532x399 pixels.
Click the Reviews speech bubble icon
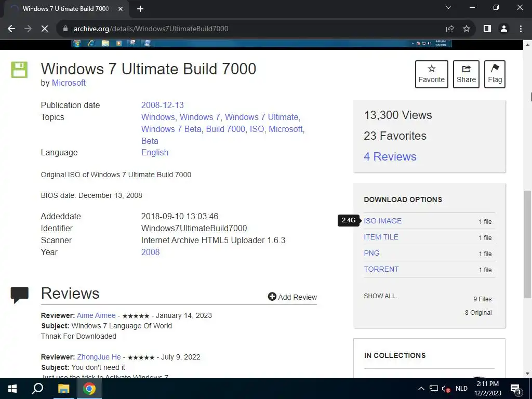pos(20,295)
